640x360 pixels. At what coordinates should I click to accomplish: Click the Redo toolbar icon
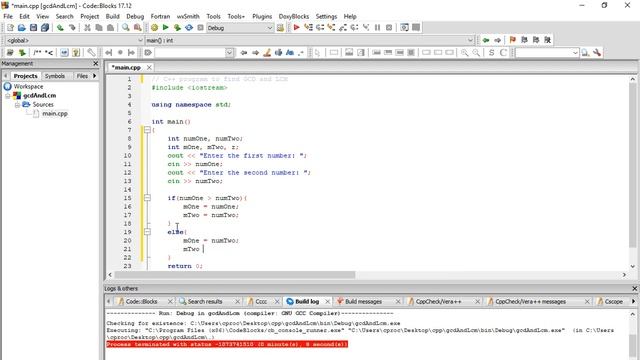tap(72, 28)
